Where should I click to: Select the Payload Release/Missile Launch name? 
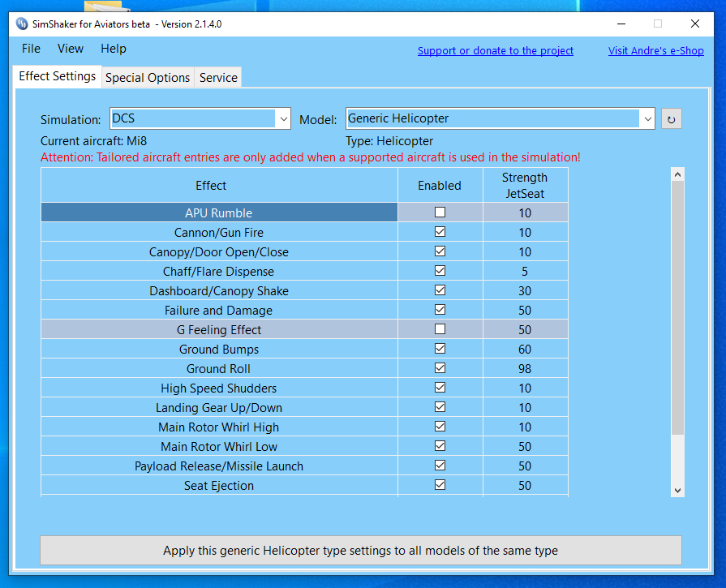coord(219,466)
